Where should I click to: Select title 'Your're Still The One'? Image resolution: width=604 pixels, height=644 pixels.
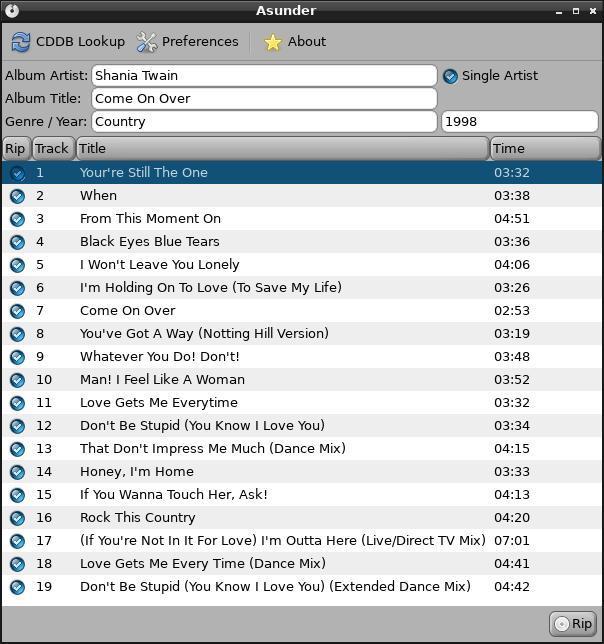click(x=144, y=172)
